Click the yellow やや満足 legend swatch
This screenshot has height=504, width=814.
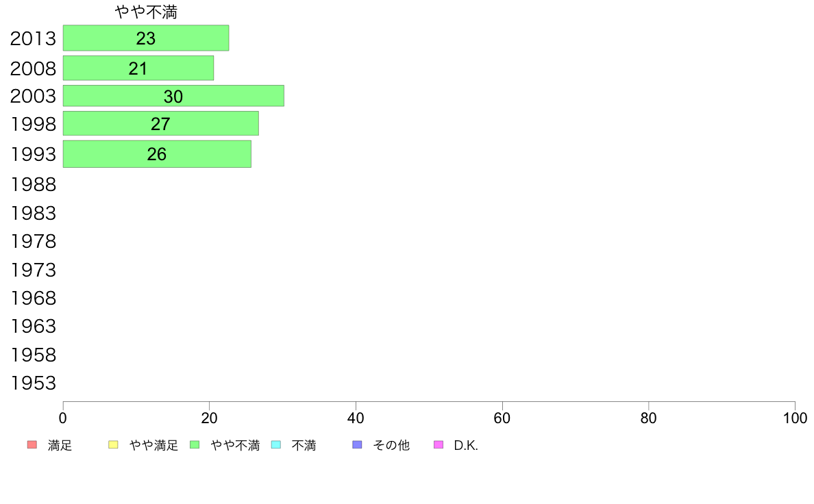[x=113, y=445]
